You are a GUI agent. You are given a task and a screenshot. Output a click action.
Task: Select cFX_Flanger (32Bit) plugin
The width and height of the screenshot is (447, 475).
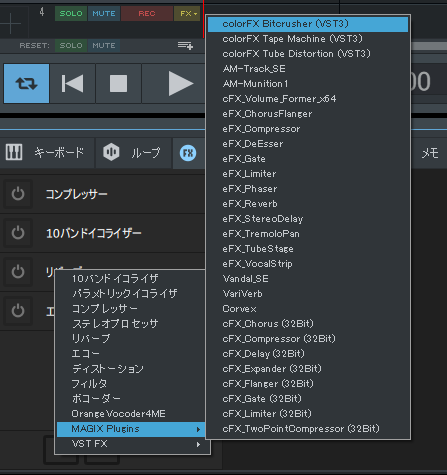pos(308,384)
